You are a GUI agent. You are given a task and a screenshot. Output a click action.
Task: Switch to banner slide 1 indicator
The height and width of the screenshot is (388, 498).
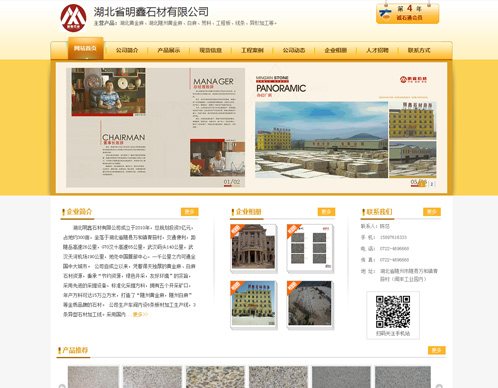point(422,184)
